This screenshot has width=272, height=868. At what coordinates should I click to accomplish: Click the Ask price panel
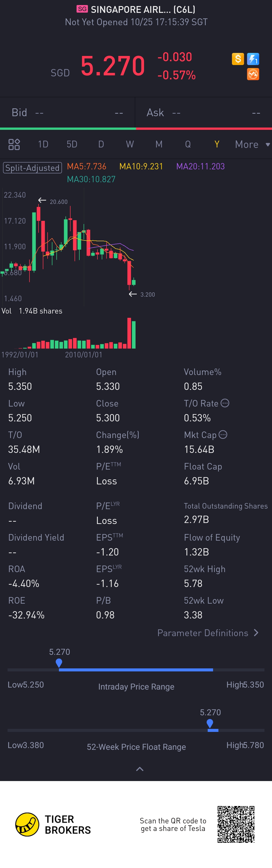[x=203, y=113]
